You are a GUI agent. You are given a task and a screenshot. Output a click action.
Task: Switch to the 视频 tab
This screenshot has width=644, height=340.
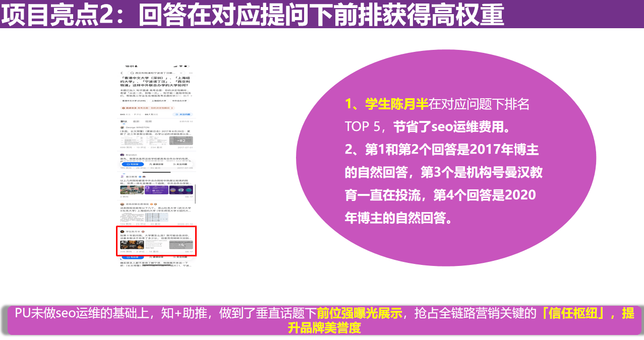coord(148,121)
